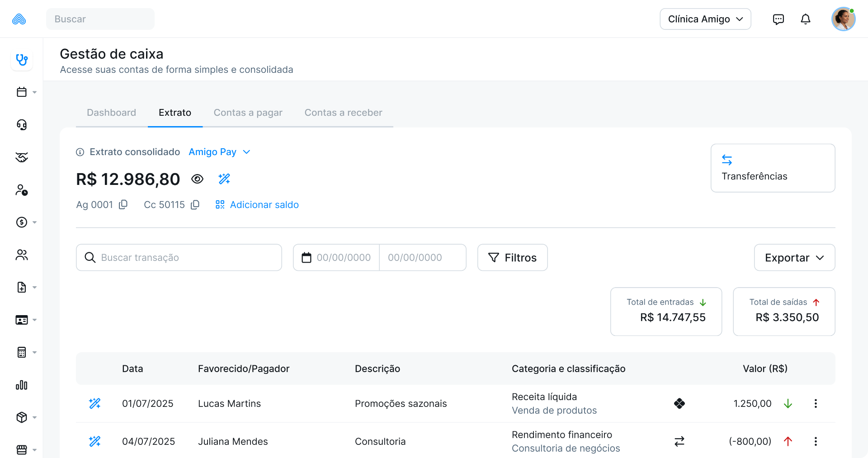Click the Consultoria de negócios classification
The image size is (868, 458).
(566, 449)
